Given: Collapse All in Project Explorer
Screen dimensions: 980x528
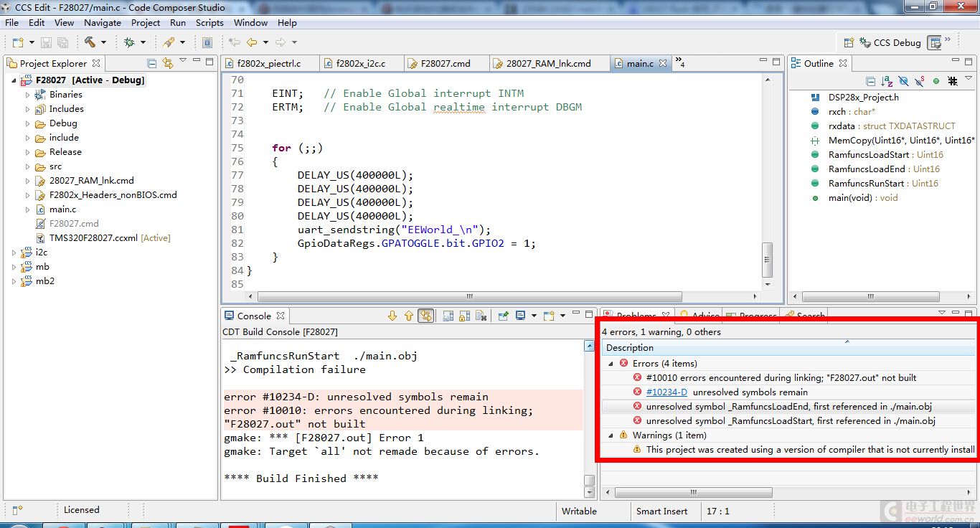Looking at the screenshot, I should click(151, 63).
